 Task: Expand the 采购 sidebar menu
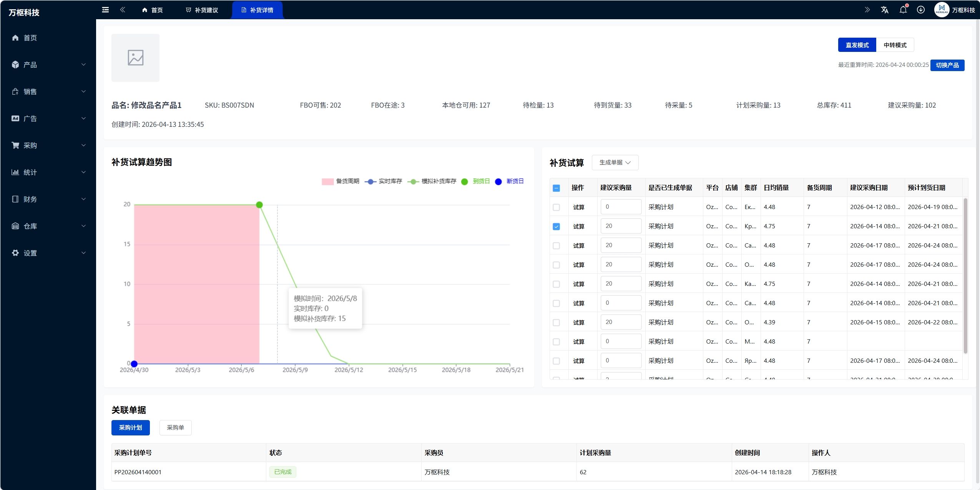(x=48, y=145)
